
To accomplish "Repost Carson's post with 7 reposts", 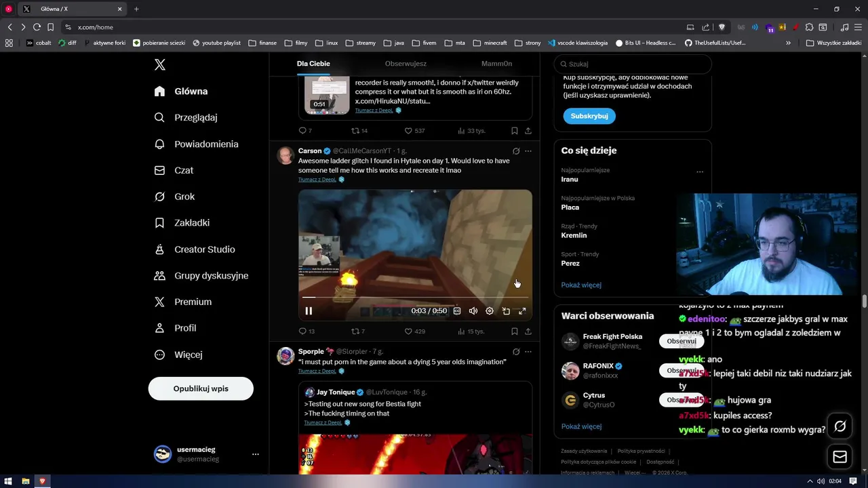I will pos(357,331).
